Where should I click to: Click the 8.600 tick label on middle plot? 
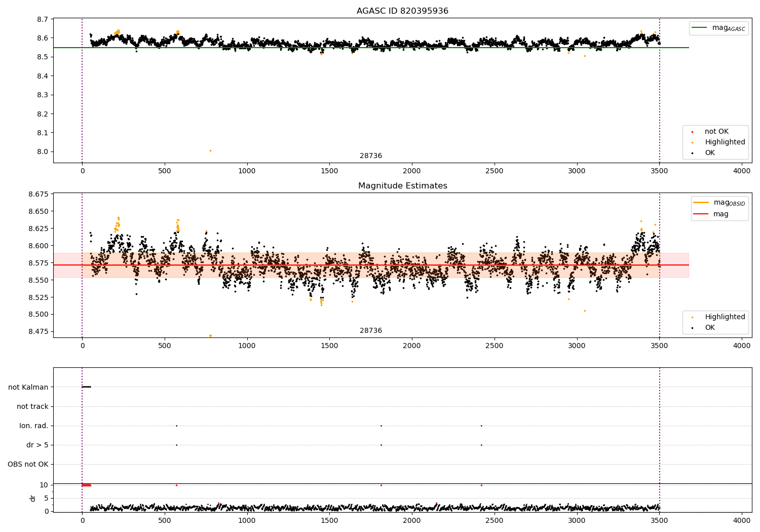click(38, 246)
